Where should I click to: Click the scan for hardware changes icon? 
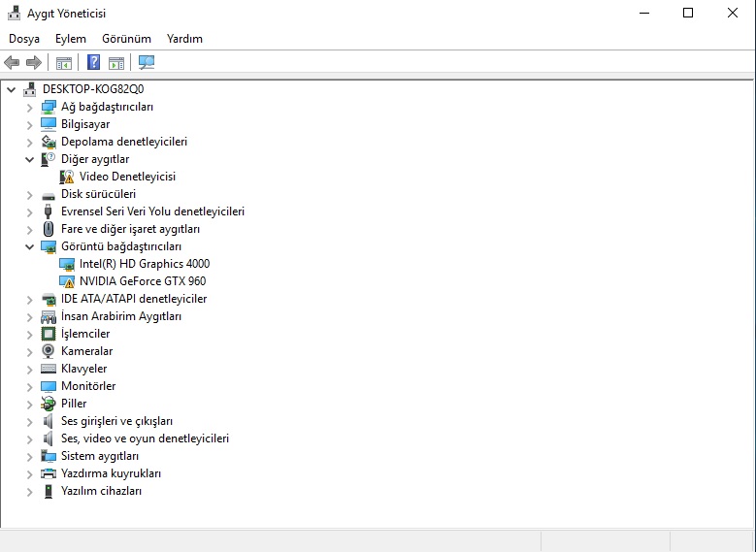(147, 62)
